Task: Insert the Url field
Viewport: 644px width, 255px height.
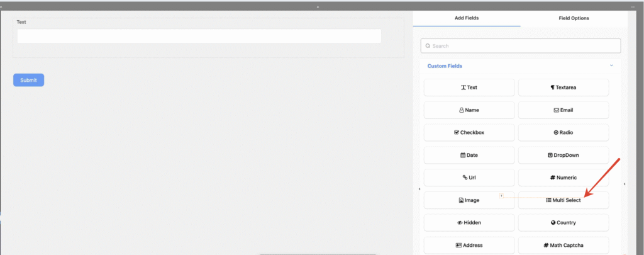Action: click(469, 178)
